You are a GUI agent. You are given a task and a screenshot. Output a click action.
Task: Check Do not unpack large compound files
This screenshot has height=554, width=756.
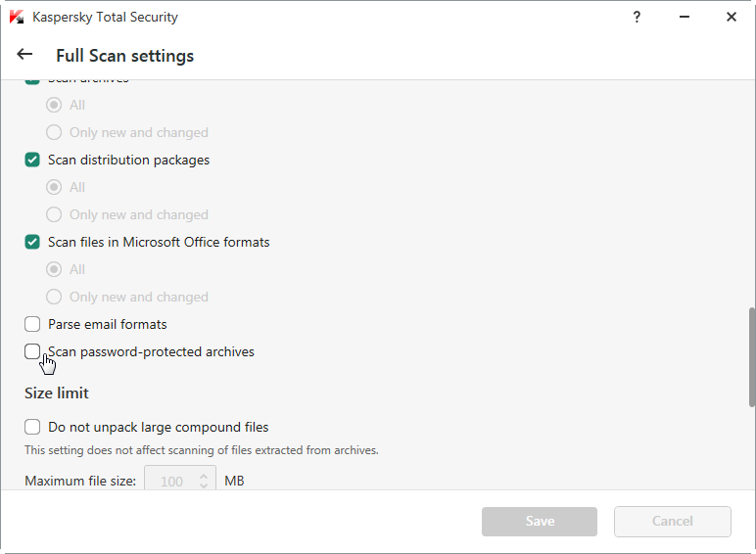[x=32, y=427]
